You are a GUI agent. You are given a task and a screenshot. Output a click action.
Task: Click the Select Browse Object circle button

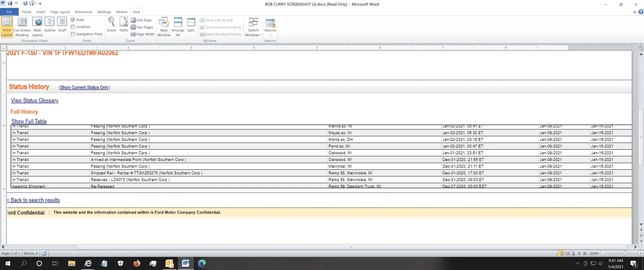[x=641, y=235]
